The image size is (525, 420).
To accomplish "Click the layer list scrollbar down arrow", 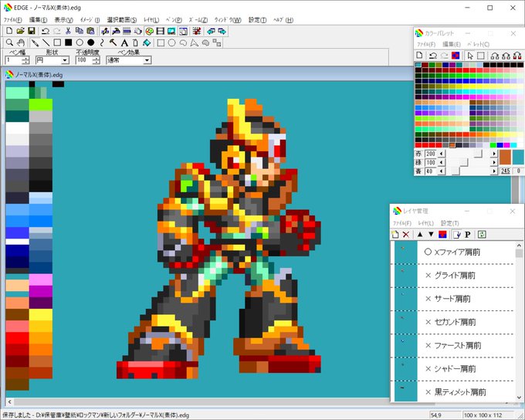I will click(519, 398).
